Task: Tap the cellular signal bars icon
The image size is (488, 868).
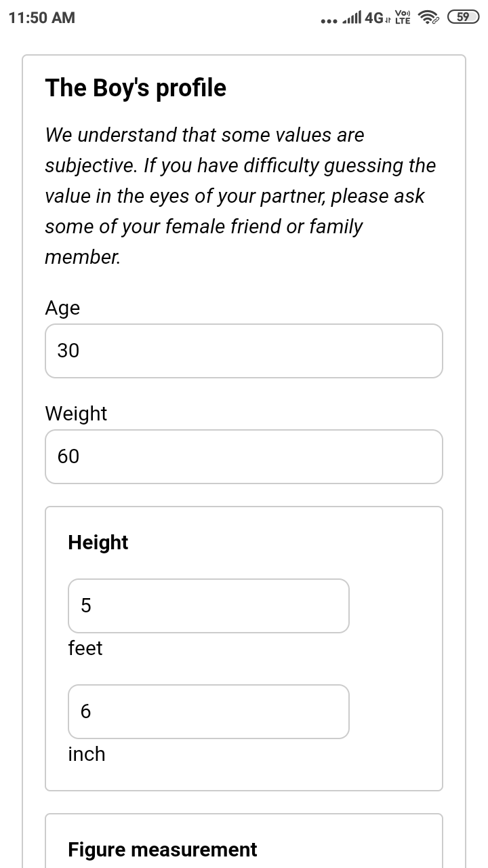Action: 352,18
